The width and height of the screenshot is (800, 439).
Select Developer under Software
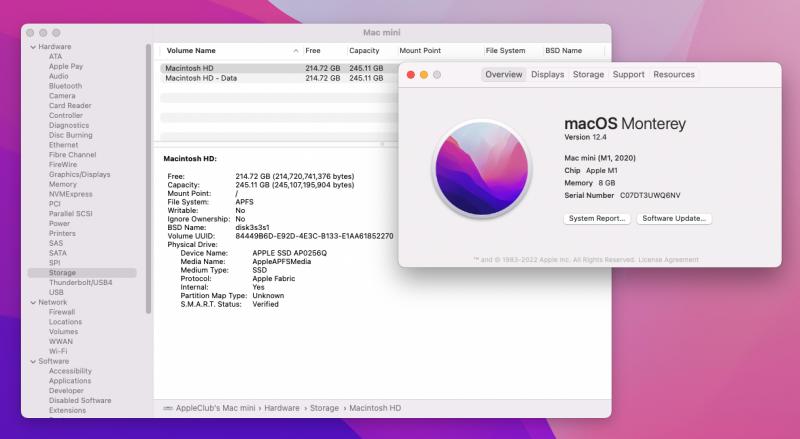click(x=66, y=391)
